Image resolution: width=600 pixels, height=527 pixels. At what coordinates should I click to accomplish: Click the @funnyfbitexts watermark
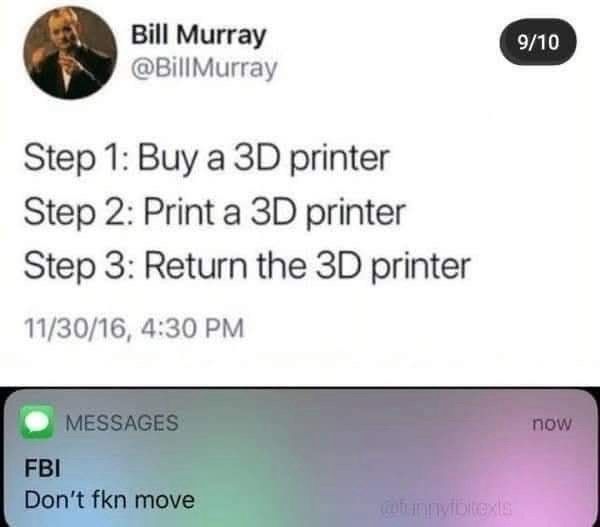click(x=445, y=508)
